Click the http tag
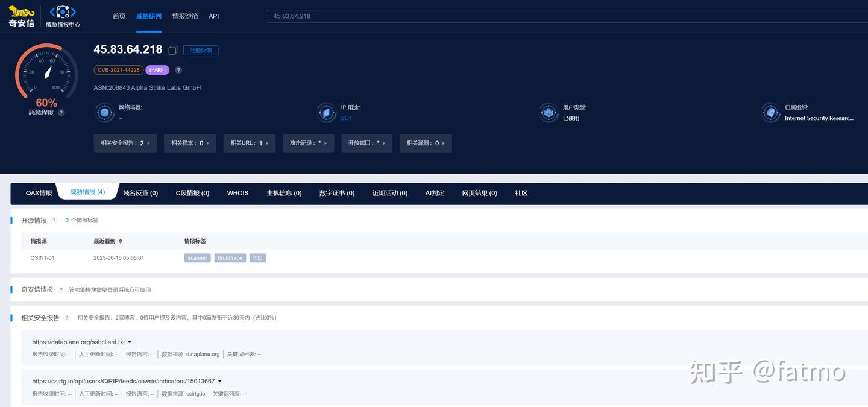The height and width of the screenshot is (407, 868). (x=258, y=258)
